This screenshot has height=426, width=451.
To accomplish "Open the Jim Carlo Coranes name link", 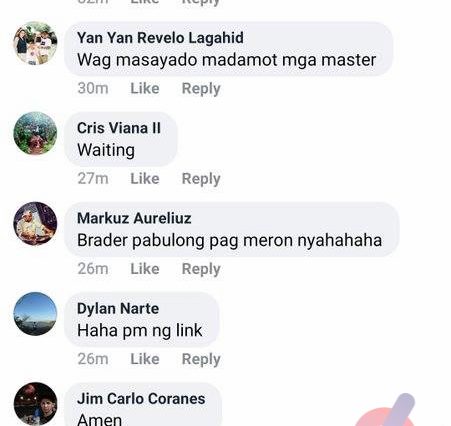I will [x=141, y=399].
